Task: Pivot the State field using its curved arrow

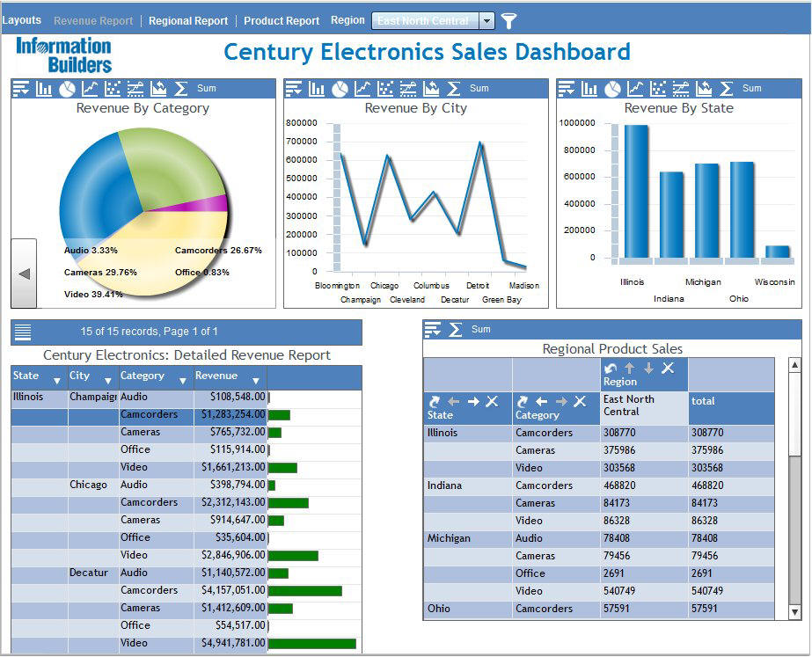Action: point(435,401)
